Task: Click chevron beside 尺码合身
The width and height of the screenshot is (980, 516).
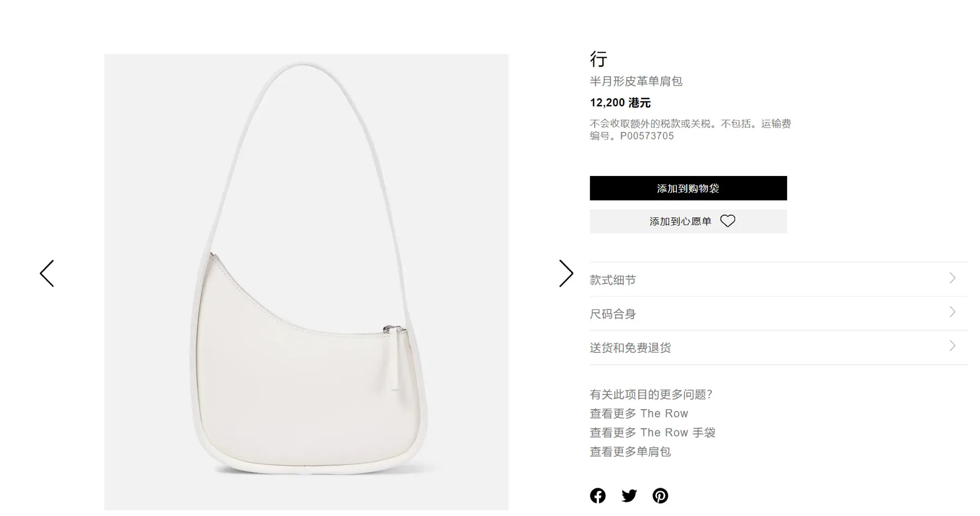Action: 952,312
